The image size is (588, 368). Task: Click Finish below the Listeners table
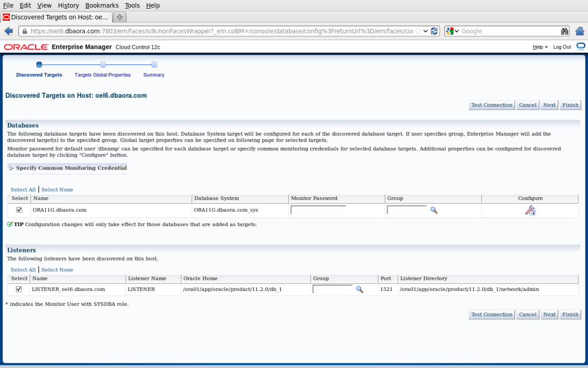point(570,315)
